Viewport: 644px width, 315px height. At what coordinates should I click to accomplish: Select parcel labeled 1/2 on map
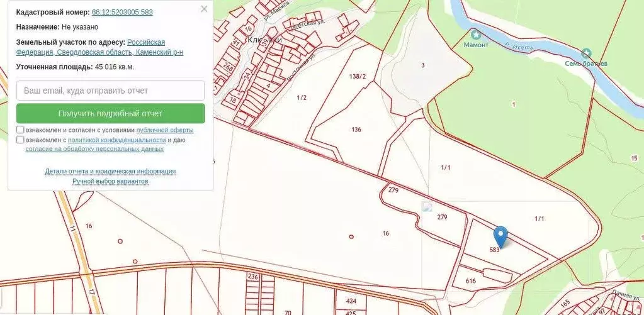point(302,97)
